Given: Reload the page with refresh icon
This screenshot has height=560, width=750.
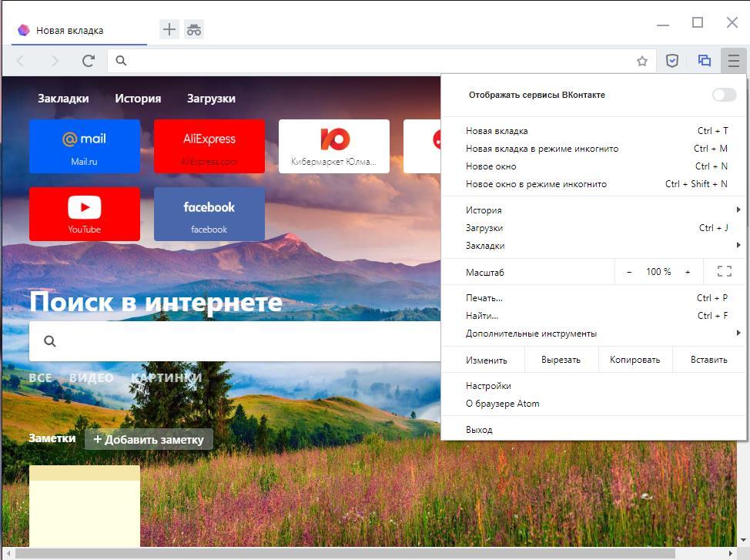Looking at the screenshot, I should pos(89,61).
